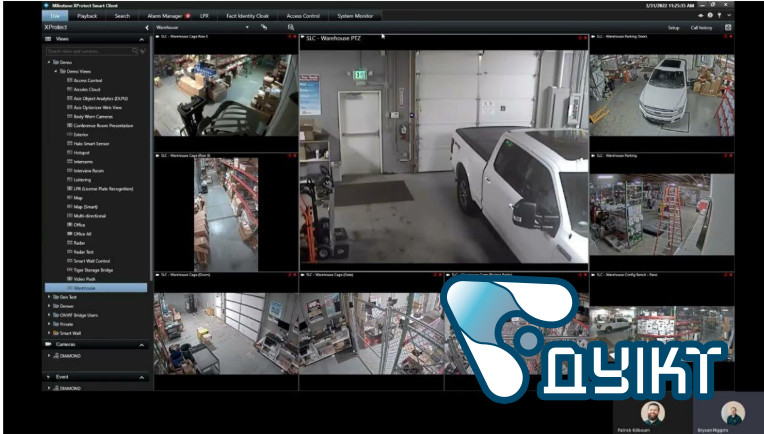The height and width of the screenshot is (434, 764).
Task: Collapse the Views section
Action: (142, 39)
